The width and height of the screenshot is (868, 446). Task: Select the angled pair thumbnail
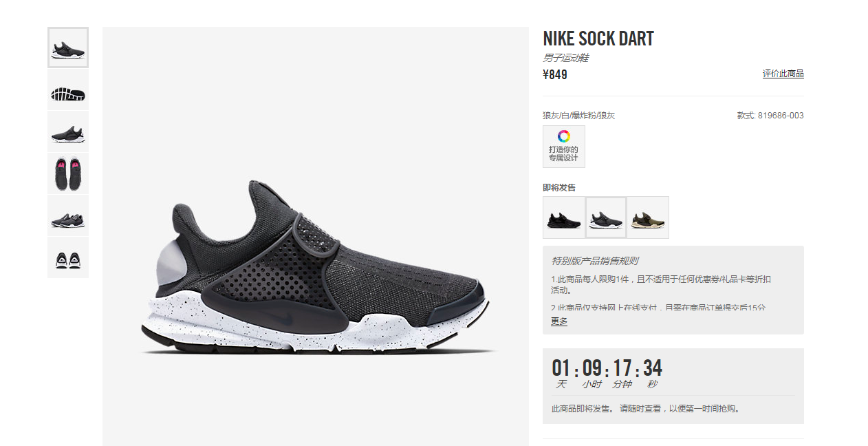pyautogui.click(x=68, y=216)
